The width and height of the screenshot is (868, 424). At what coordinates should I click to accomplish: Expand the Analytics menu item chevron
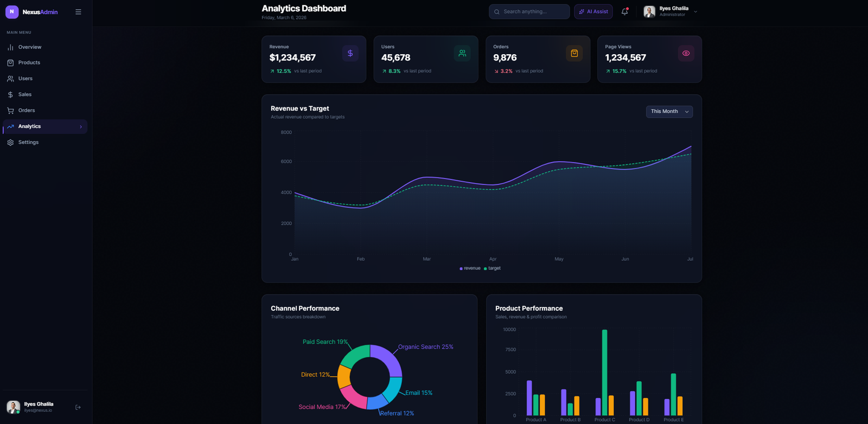(81, 127)
